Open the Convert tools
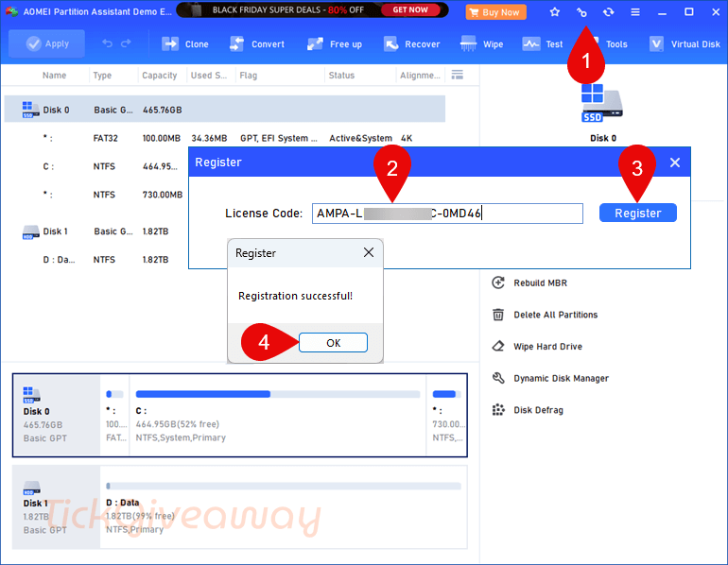Viewport: 728px width, 565px height. point(257,44)
